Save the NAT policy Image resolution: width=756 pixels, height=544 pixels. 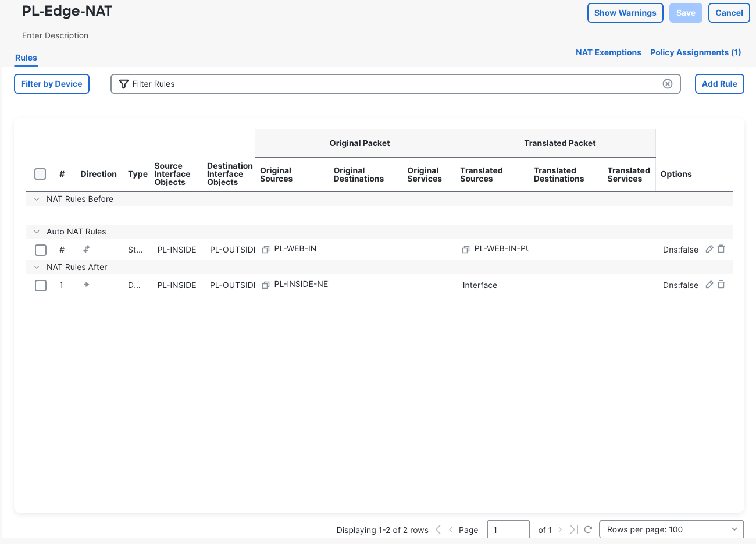tap(686, 13)
